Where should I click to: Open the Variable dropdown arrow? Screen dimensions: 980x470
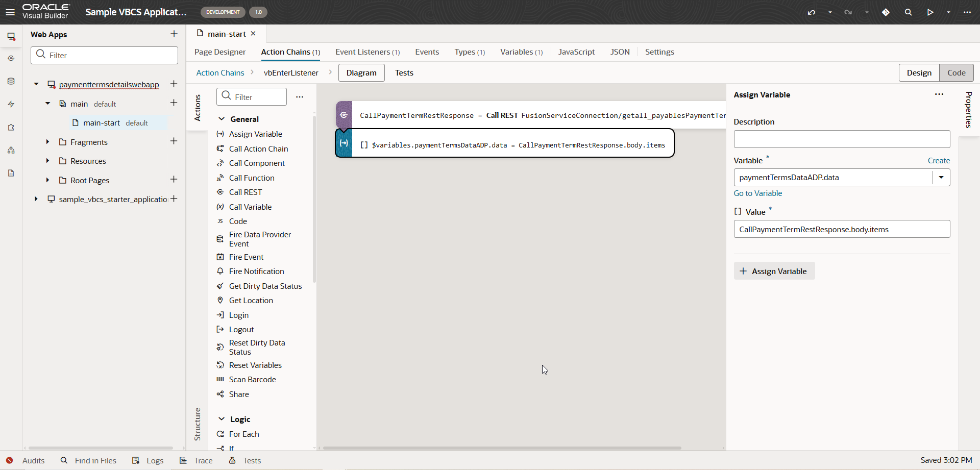click(941, 178)
